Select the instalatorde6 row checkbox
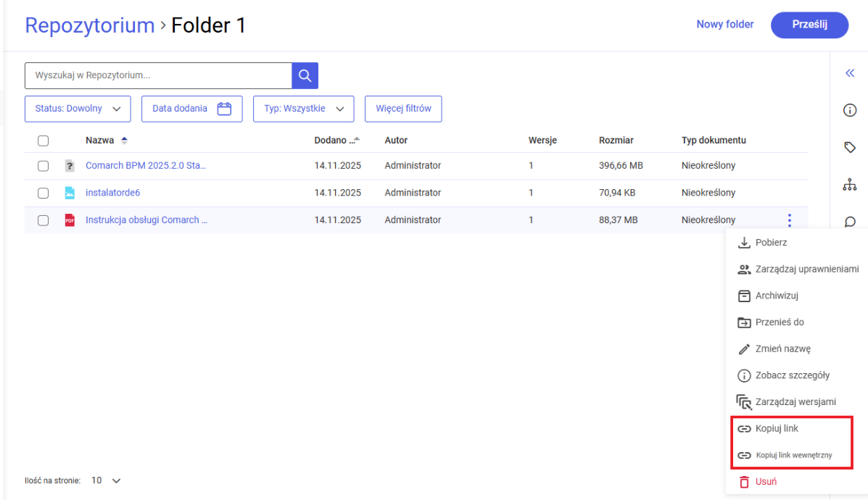The image size is (868, 500). (43, 193)
